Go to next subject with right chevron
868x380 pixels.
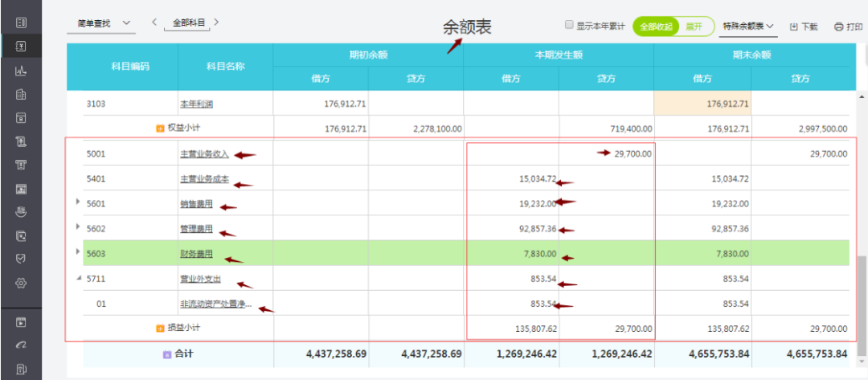point(216,22)
